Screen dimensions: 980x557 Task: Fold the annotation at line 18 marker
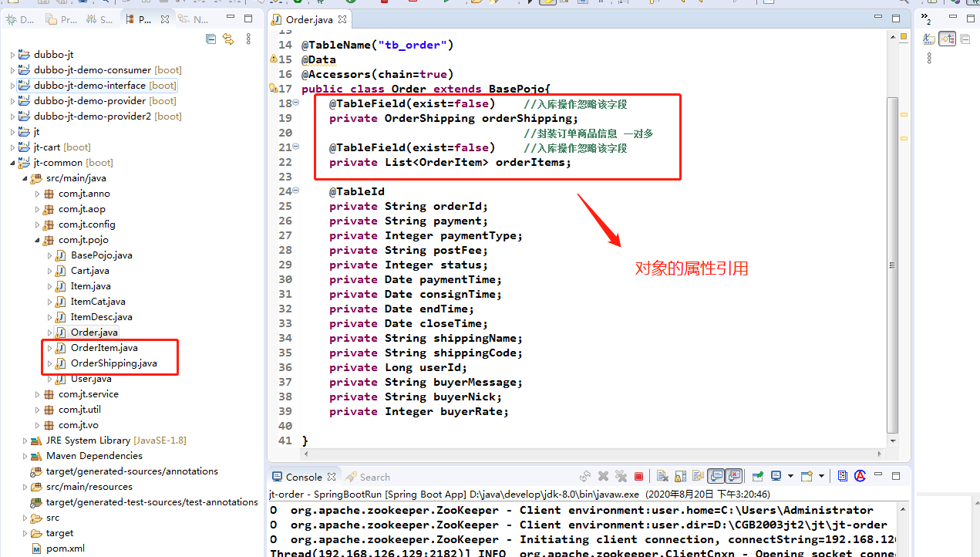coord(296,103)
